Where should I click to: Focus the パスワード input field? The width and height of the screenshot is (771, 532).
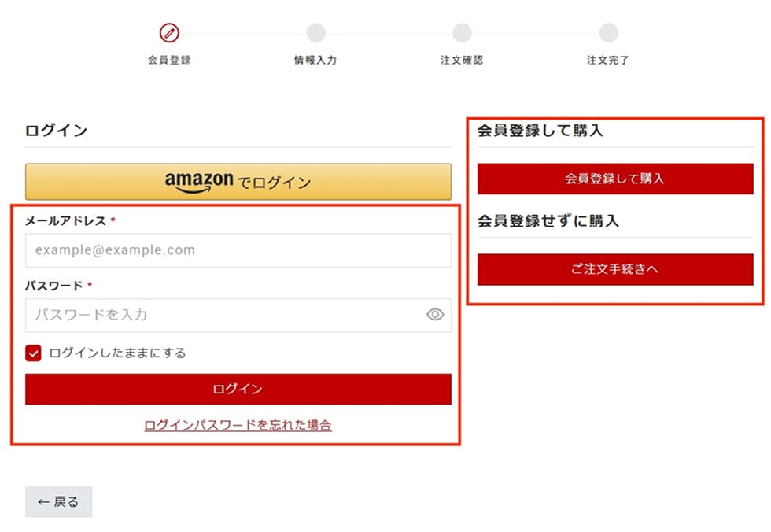point(238,315)
